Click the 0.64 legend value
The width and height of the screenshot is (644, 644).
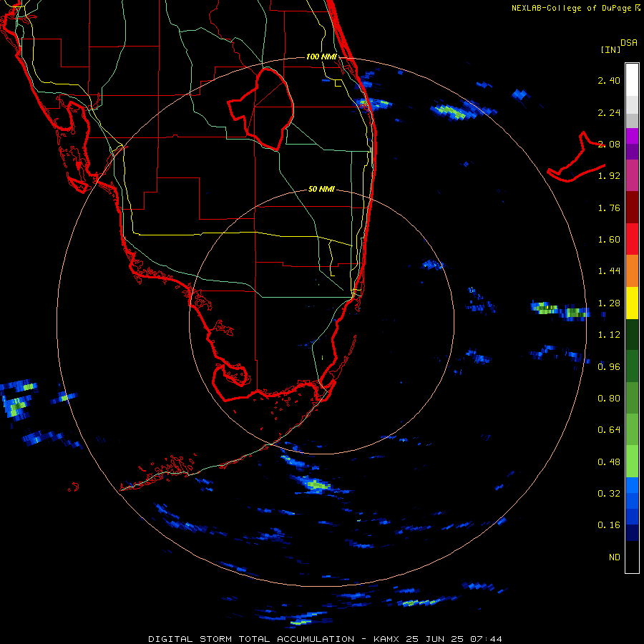pyautogui.click(x=609, y=429)
